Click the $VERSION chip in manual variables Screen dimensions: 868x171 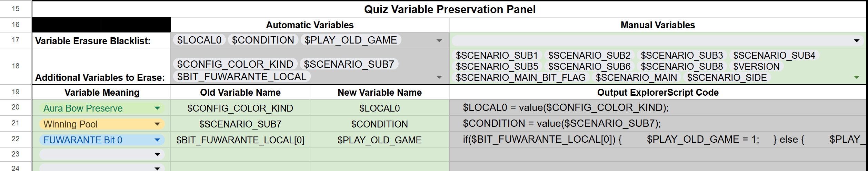pos(756,66)
